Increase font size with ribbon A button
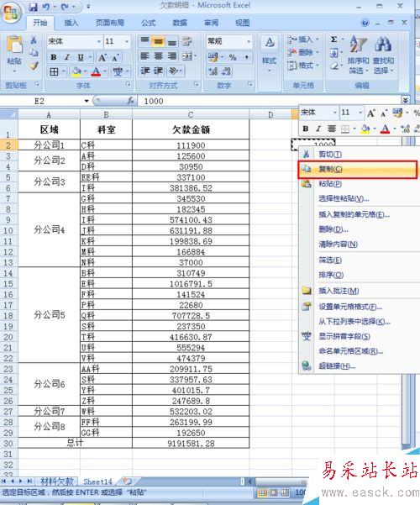420x505 pixels. tap(102, 58)
